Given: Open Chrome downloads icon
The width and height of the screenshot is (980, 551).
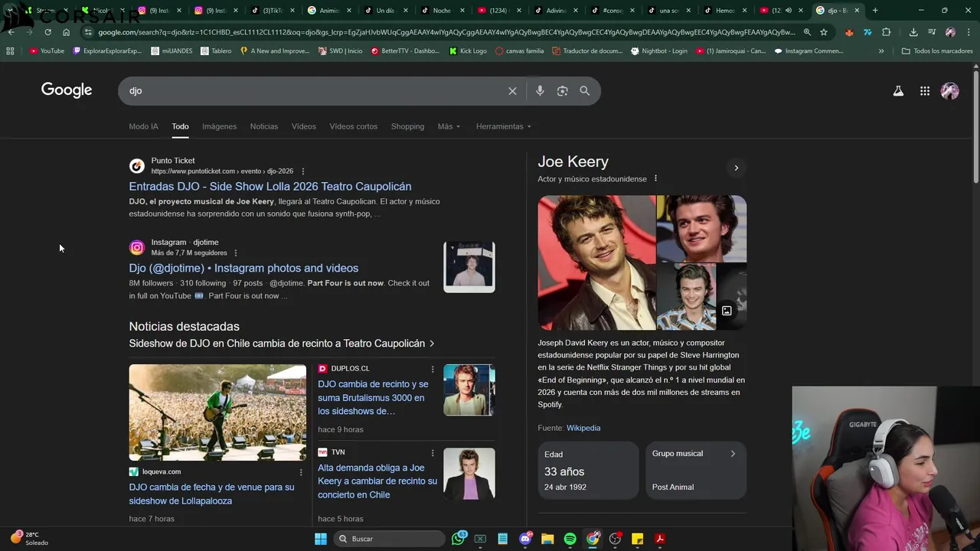Looking at the screenshot, I should 913,32.
